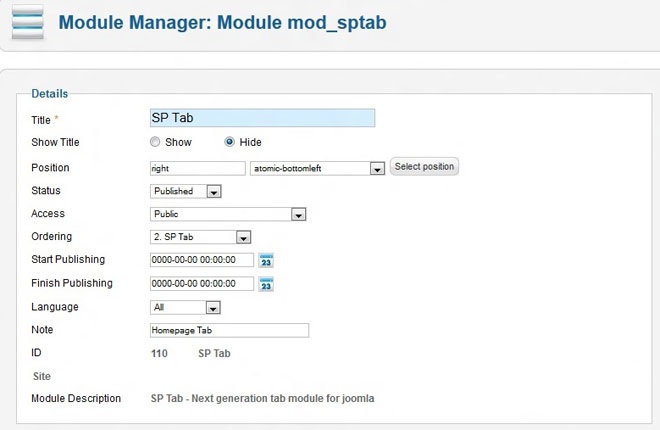Focus the Position text field containing right
The height and width of the screenshot is (430, 660).
point(196,168)
